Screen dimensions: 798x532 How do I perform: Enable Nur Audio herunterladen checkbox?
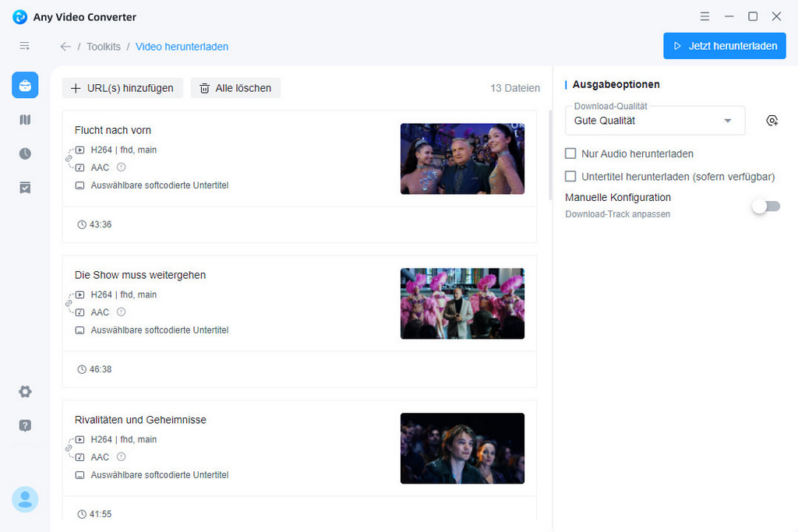[570, 153]
